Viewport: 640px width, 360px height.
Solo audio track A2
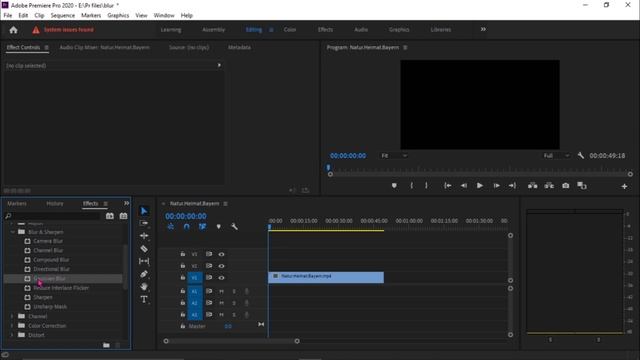click(234, 303)
